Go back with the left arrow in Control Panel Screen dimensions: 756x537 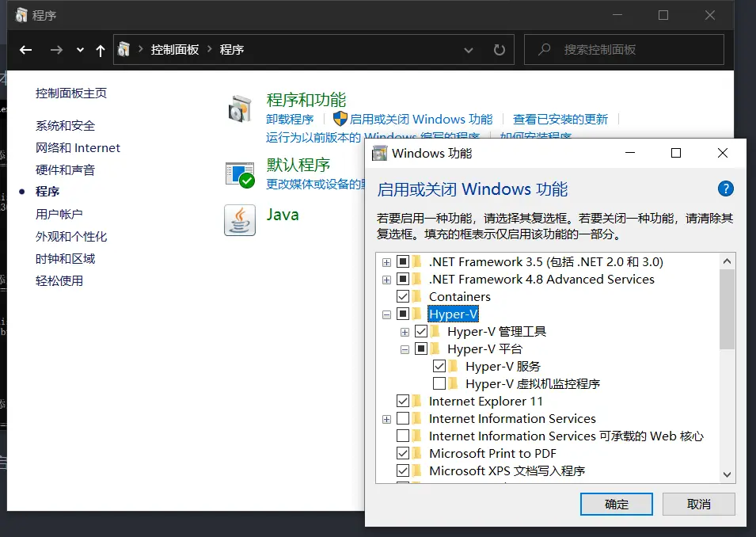pos(25,50)
